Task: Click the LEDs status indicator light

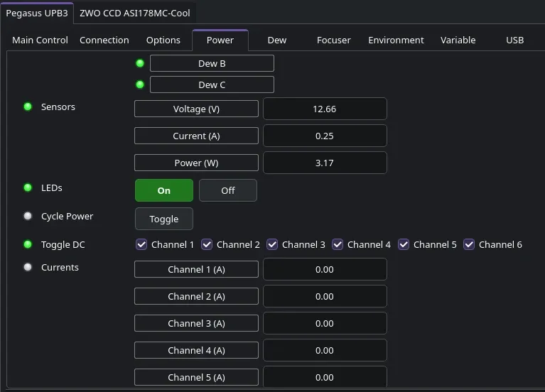Action: click(28, 187)
